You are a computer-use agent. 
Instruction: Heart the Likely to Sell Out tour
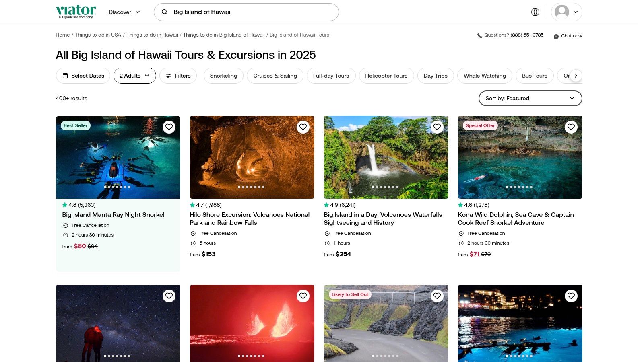pos(437,296)
